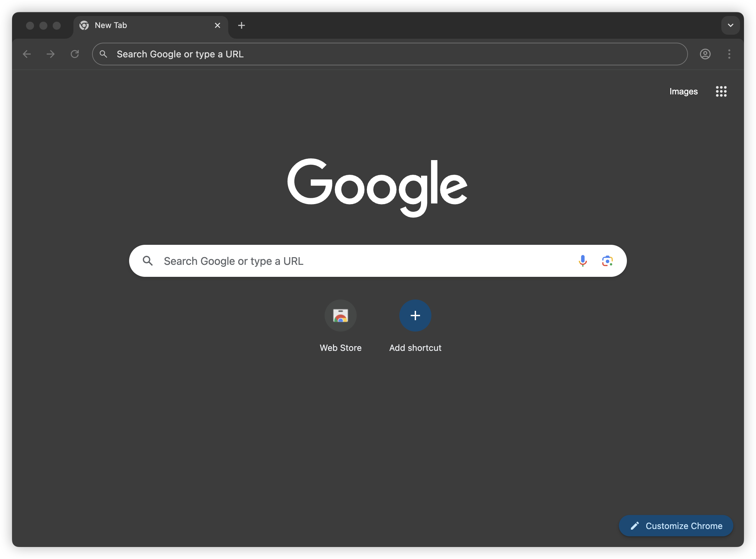Click the Web Store label

pyautogui.click(x=340, y=348)
